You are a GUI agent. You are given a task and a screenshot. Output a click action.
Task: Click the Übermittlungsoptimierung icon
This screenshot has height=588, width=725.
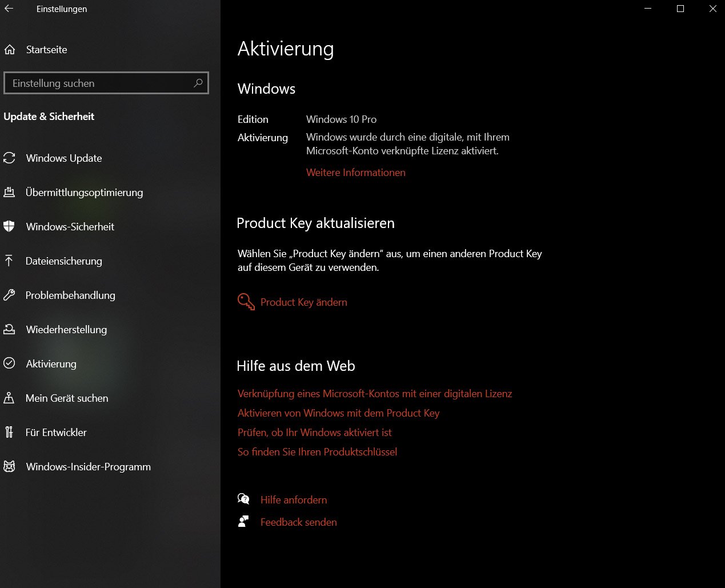(x=9, y=193)
